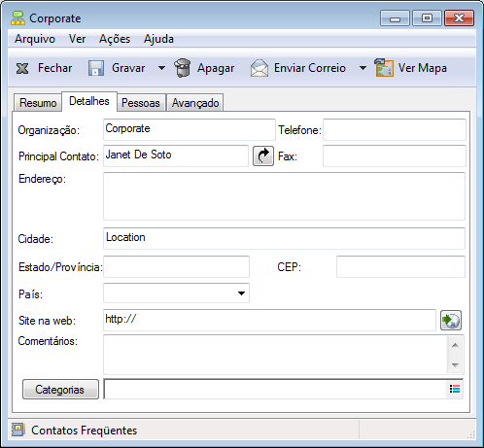Expand the Gravar dropdown arrow
The width and height of the screenshot is (484, 448).
[161, 68]
